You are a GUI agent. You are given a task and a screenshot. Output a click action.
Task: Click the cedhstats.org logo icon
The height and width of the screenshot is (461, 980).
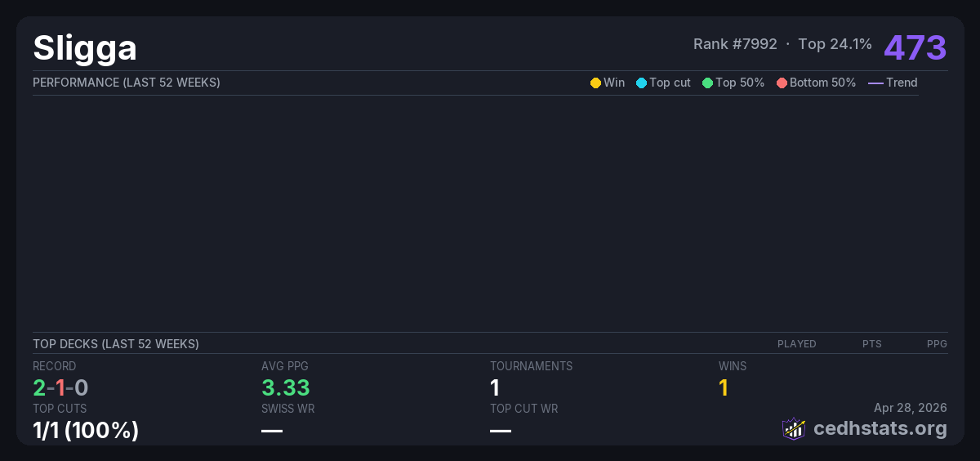pos(794,428)
